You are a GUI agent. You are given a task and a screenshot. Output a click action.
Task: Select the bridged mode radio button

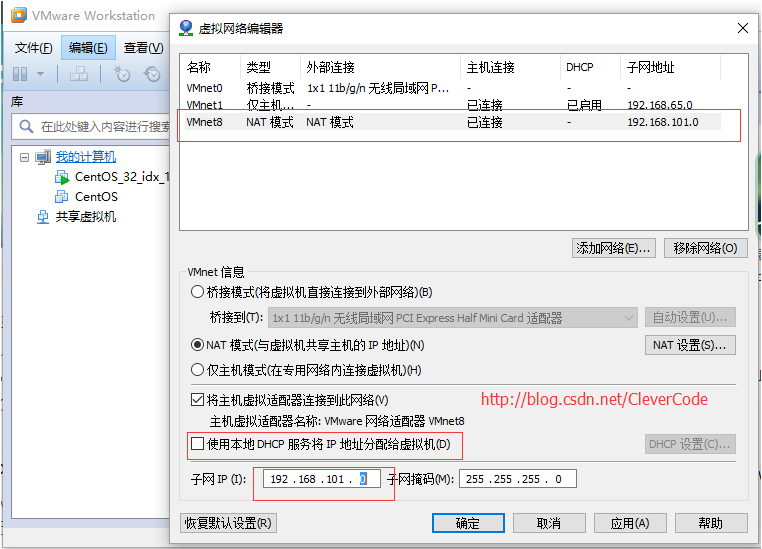[197, 292]
